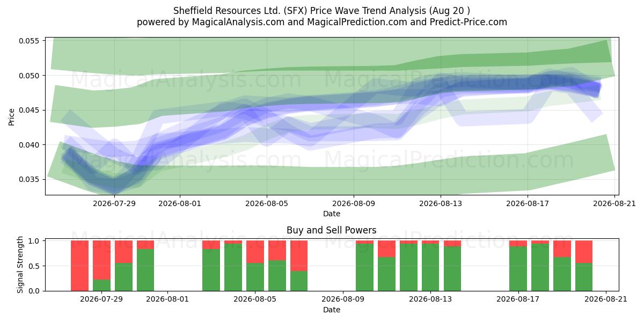This screenshot has width=644, height=322.
Task: Click the 2026-08-21 date tick on the price chart
Action: (614, 203)
